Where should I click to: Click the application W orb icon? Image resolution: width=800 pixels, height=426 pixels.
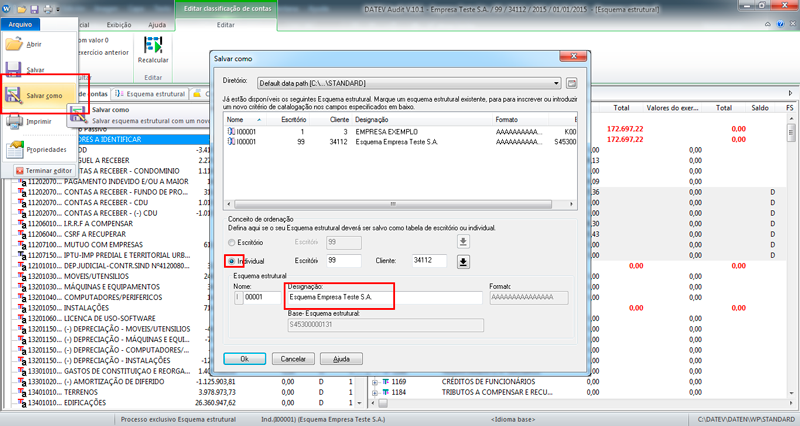(7, 9)
